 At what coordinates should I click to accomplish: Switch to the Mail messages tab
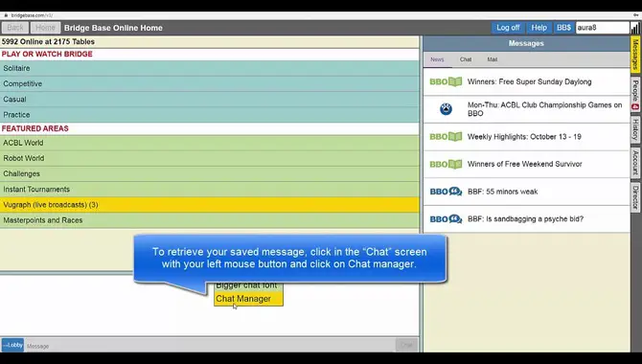point(493,59)
